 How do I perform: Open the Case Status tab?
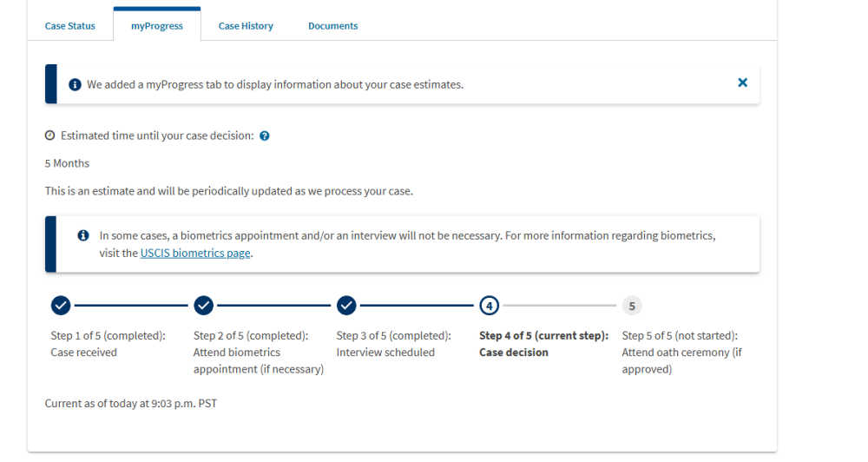[70, 26]
